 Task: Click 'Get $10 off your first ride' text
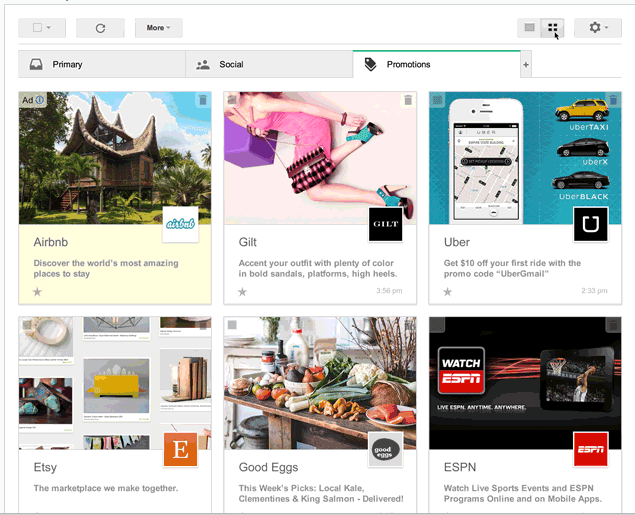512,268
